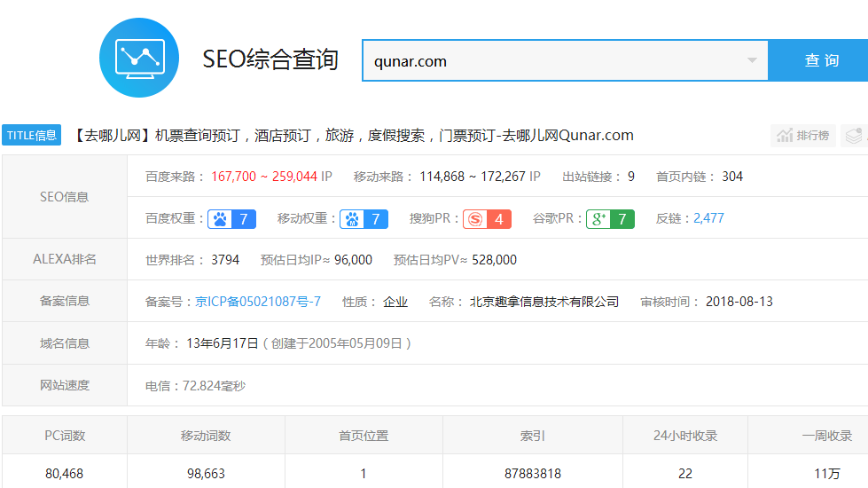Click the domain age 13年6月17日 text
Viewport: 868px width, 488px height.
point(223,343)
